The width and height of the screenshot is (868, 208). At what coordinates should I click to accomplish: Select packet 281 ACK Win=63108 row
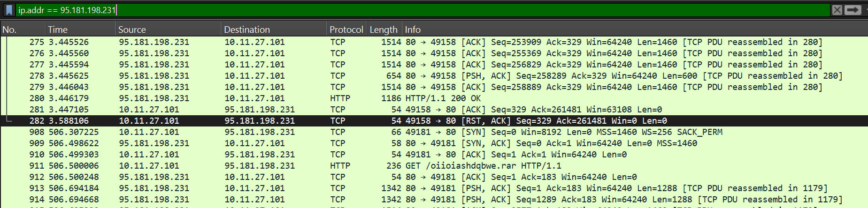(434, 110)
